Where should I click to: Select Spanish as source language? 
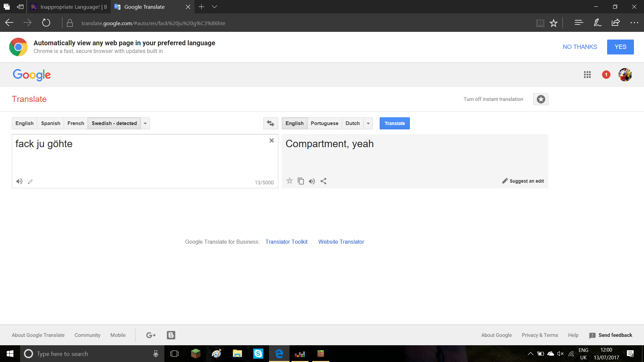click(51, 123)
